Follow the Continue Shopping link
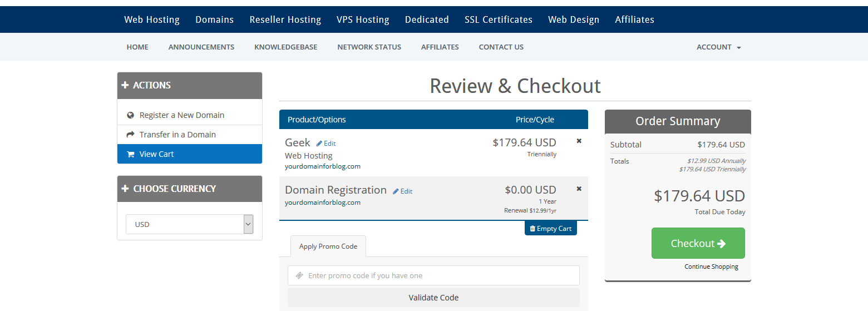The height and width of the screenshot is (311, 868). (x=711, y=266)
